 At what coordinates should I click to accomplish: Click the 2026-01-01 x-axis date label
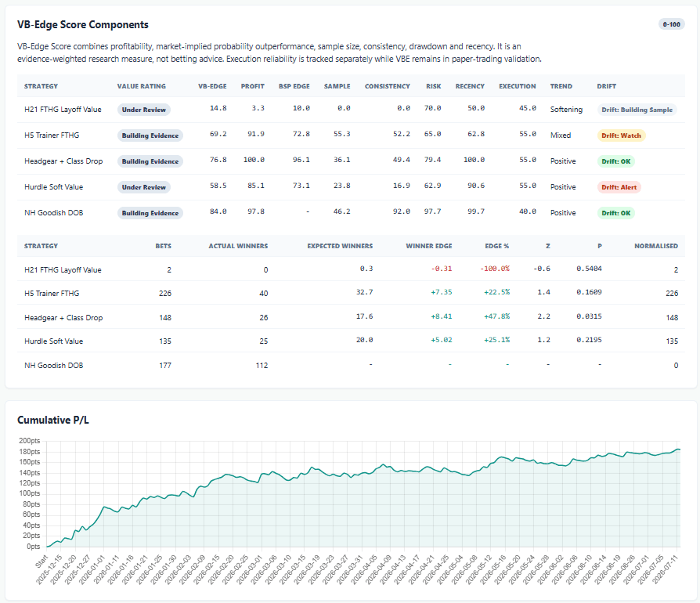point(92,569)
